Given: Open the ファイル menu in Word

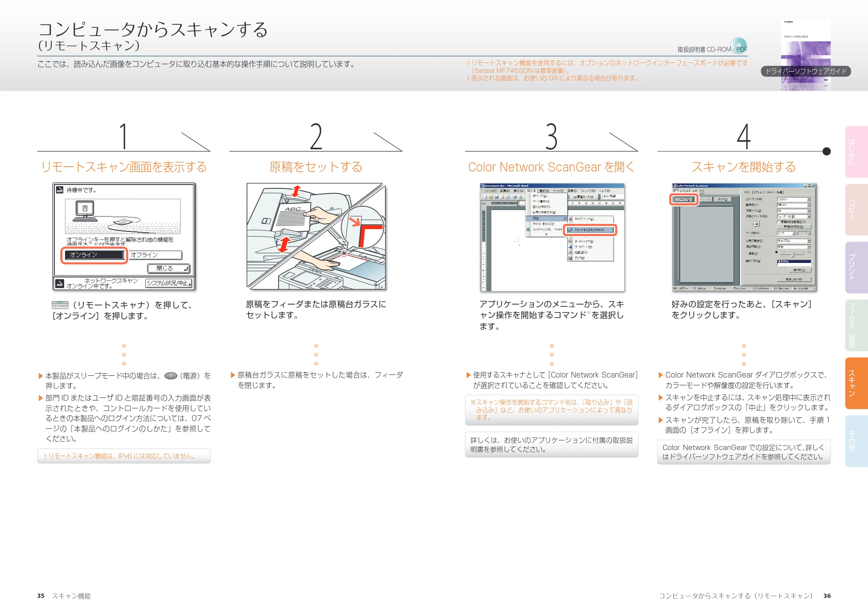Looking at the screenshot, I should tap(490, 191).
